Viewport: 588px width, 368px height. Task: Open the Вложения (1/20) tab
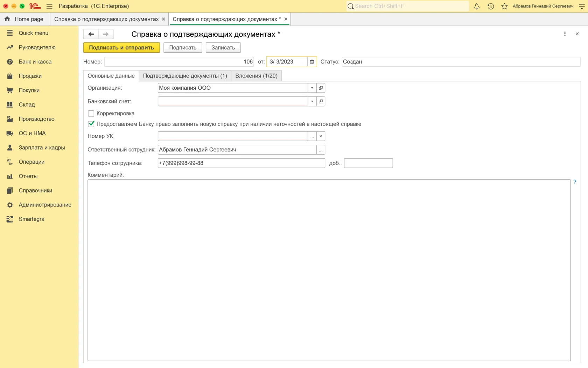coord(256,76)
